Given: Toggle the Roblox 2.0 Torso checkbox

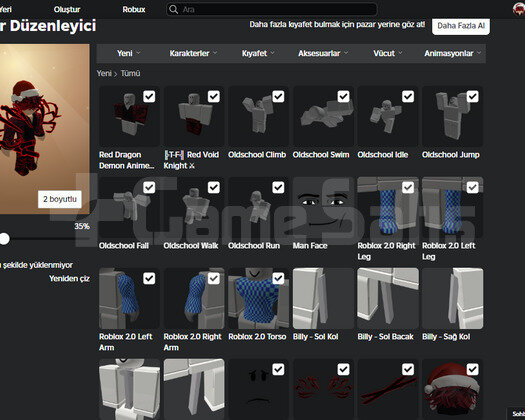Looking at the screenshot, I should 278,278.
